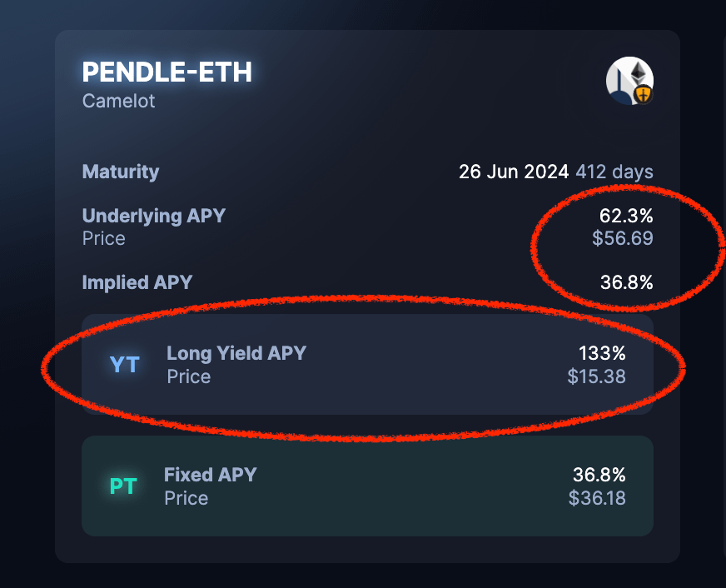The image size is (726, 588).
Task: Open the Long Yield APY option
Action: coord(236,353)
